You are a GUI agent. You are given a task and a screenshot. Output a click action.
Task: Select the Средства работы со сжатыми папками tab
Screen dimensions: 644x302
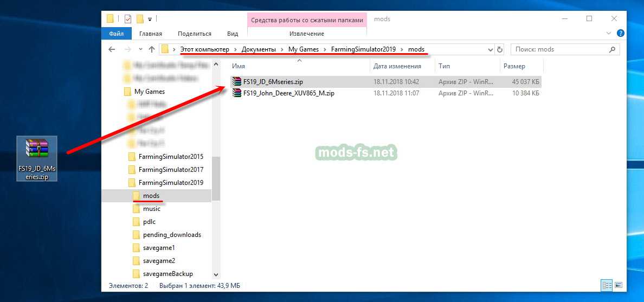tap(307, 20)
